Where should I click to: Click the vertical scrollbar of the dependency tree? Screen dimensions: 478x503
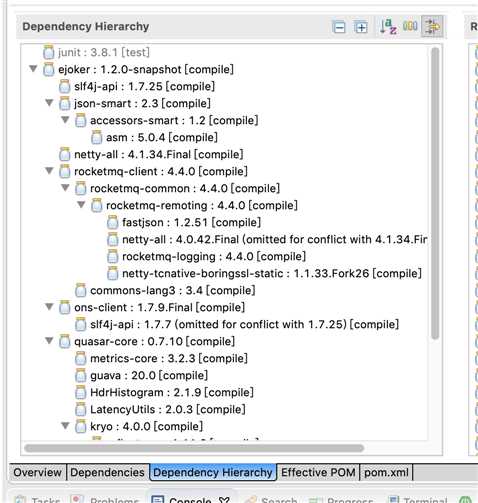tap(435, 193)
